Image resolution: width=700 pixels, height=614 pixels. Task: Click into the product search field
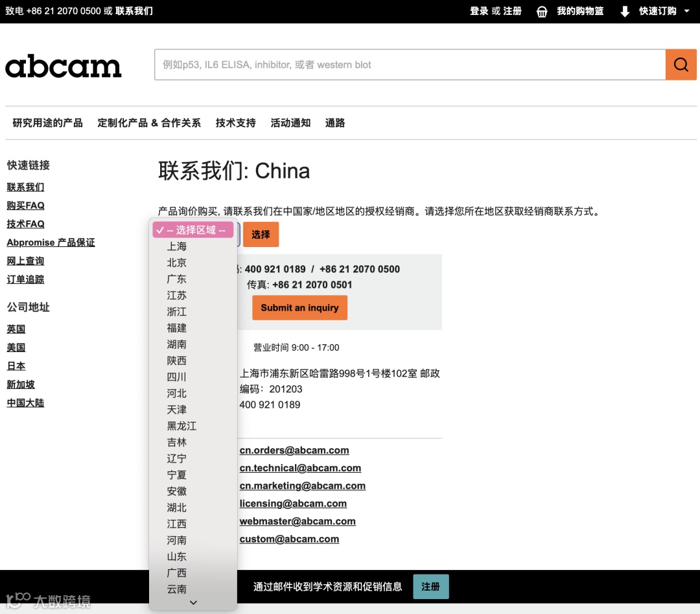(x=410, y=65)
